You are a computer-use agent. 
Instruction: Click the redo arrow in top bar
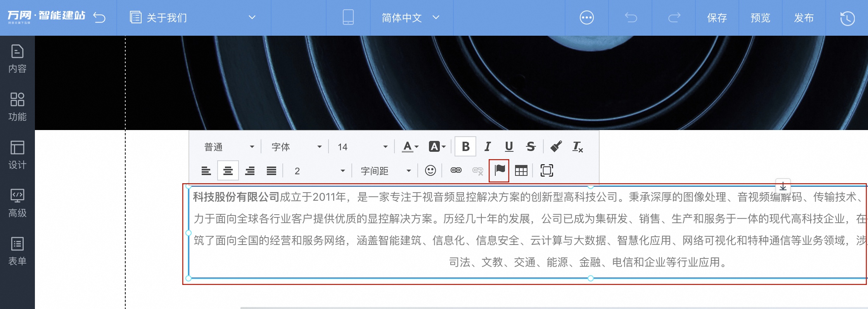click(674, 17)
